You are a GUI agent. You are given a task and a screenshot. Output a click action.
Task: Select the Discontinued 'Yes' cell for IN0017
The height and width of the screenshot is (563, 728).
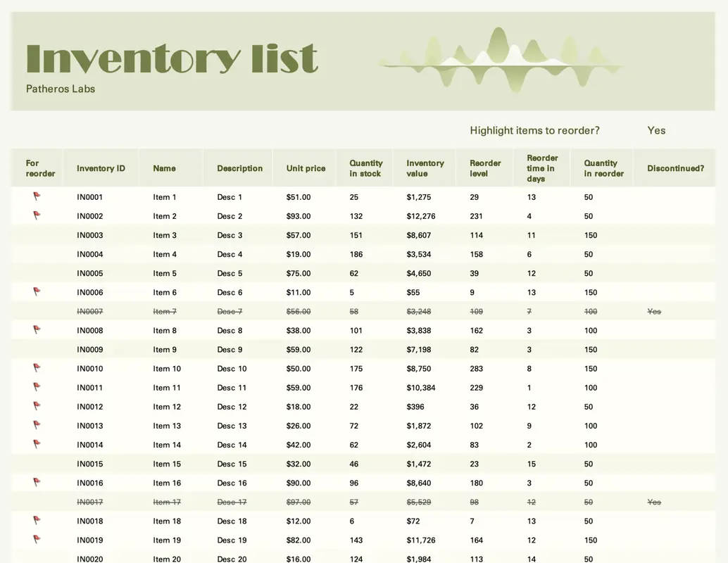(x=654, y=502)
